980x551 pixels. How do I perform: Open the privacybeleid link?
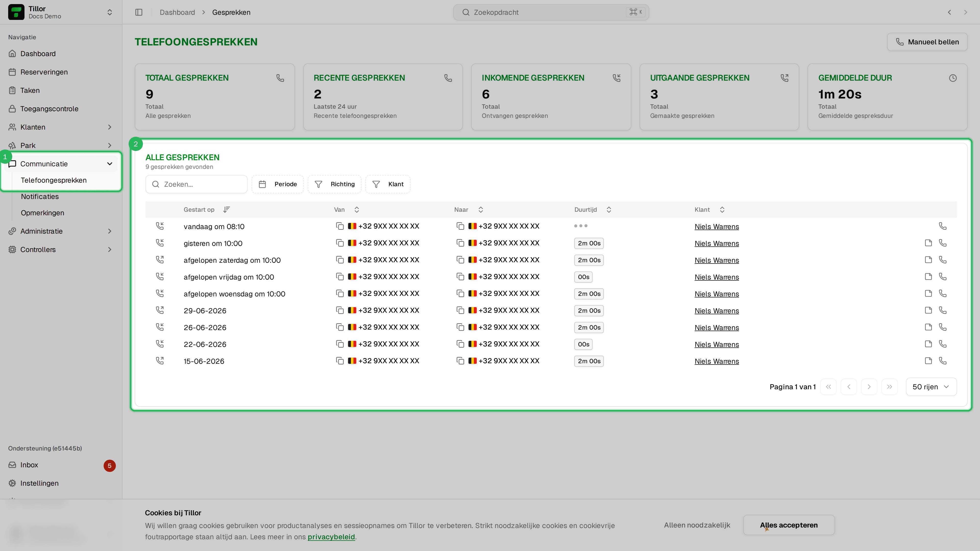tap(331, 537)
